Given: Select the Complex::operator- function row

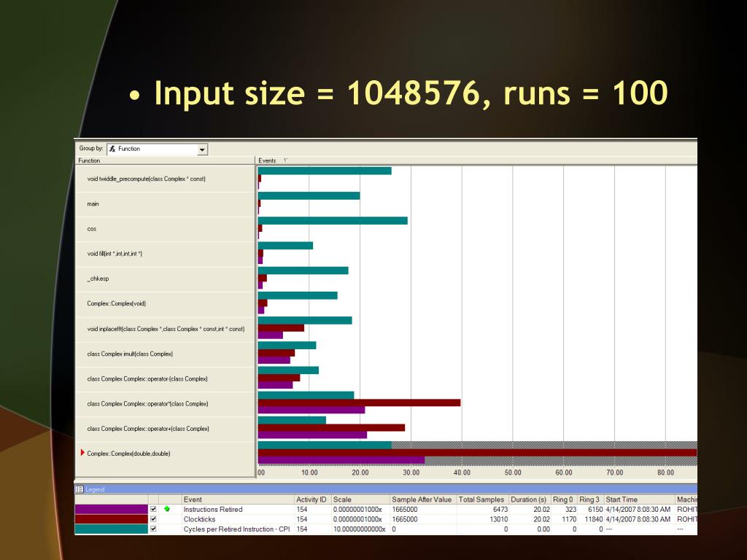Looking at the screenshot, I should [x=166, y=379].
